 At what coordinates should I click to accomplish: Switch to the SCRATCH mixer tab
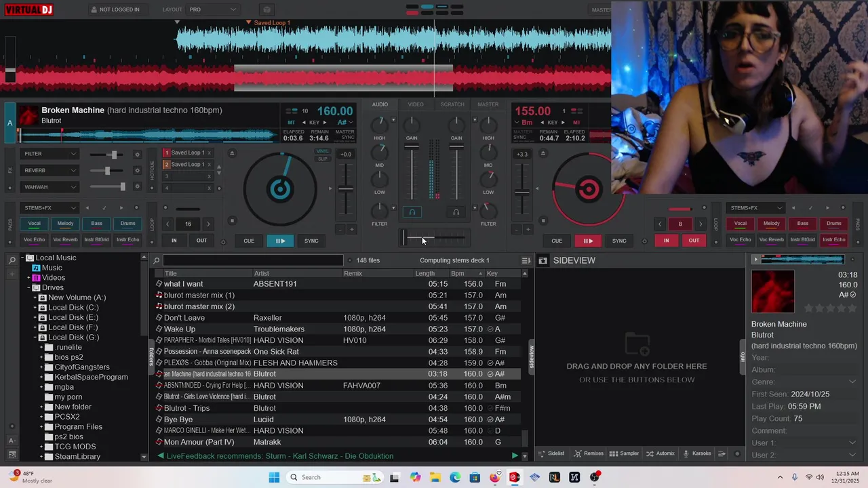click(452, 104)
